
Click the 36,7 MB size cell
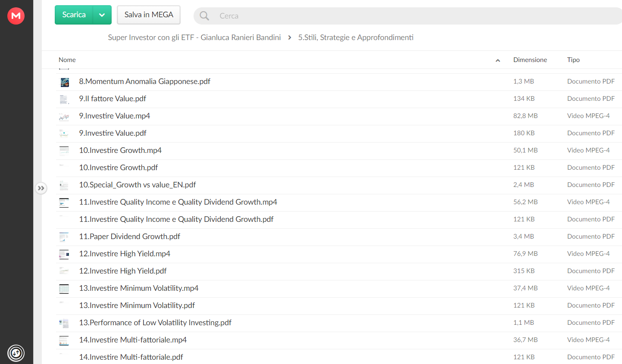coord(525,340)
